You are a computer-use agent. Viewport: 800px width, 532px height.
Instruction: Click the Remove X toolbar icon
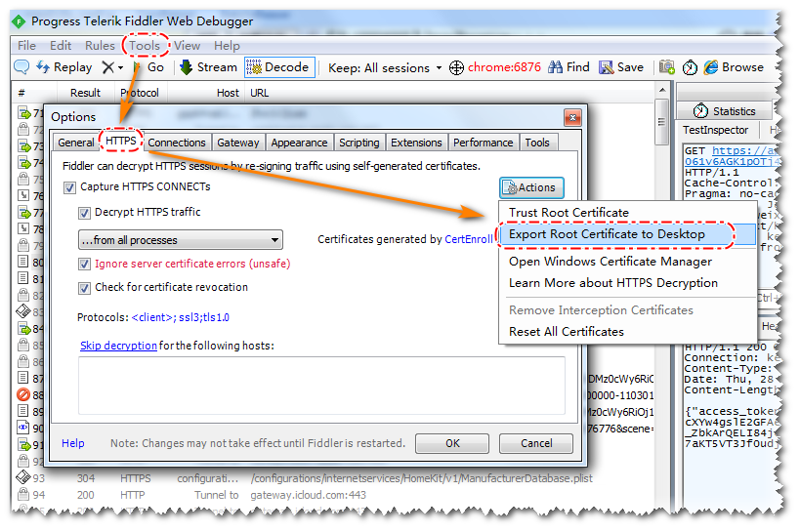107,67
